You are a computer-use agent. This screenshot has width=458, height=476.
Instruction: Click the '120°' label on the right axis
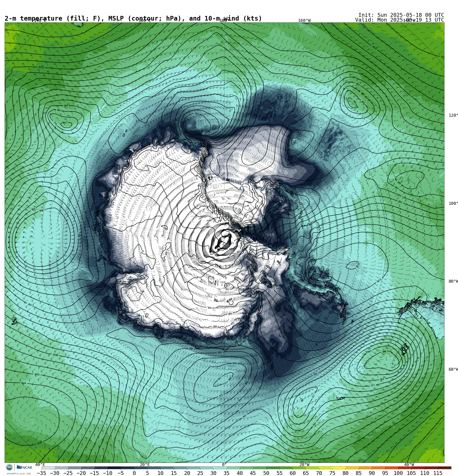(453, 115)
